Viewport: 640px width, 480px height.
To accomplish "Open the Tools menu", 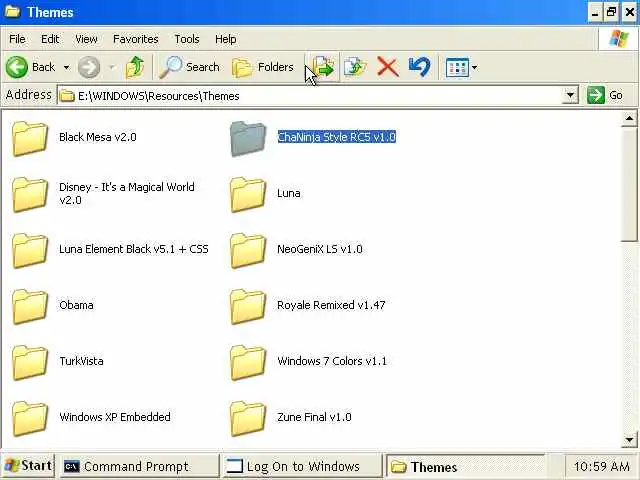I will (187, 39).
